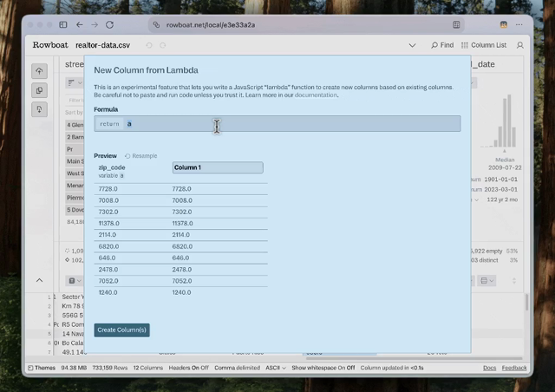Viewport: 555px width, 392px height.
Task: Turn Headers Off in status bar
Action: click(x=205, y=368)
